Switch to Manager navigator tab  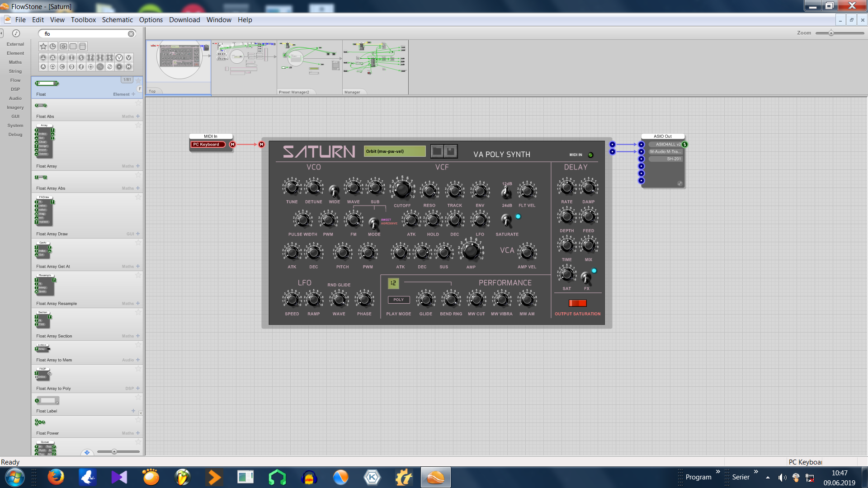click(x=352, y=92)
